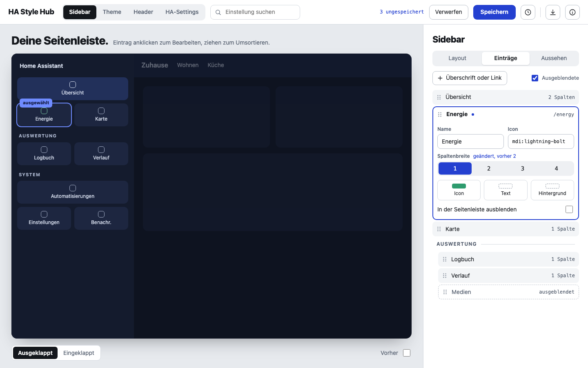Toggle the Ausgeblendete checkbox
The height and width of the screenshot is (368, 588).
(535, 78)
